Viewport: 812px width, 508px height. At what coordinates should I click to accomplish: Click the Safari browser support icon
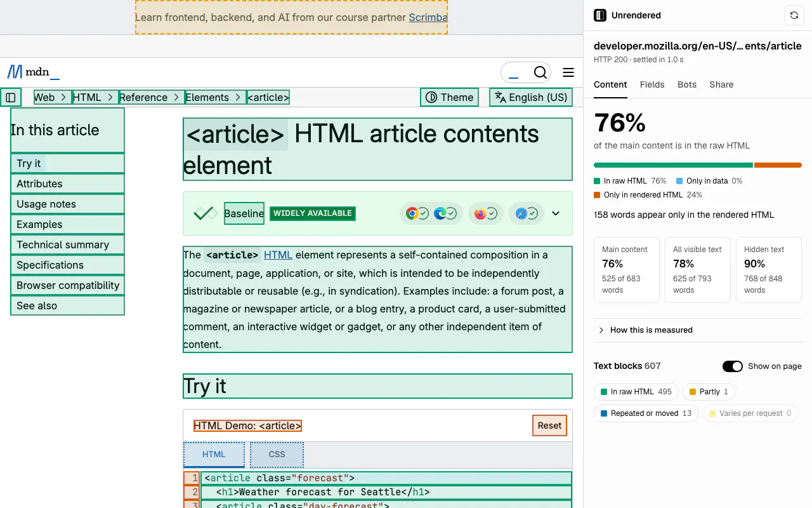[x=521, y=213]
